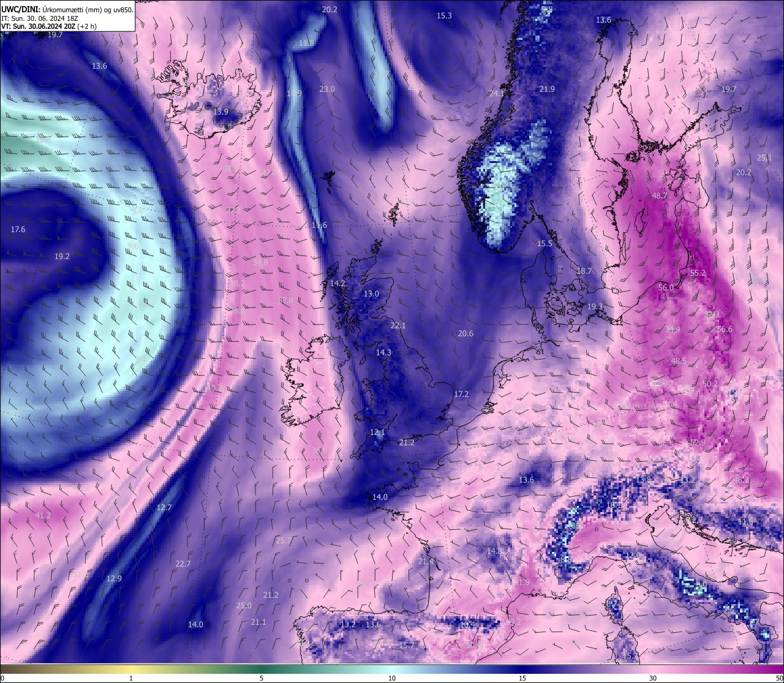Viewport: 784px width, 683px height.
Task: Click the 52.9 value label
Action: pos(698,442)
